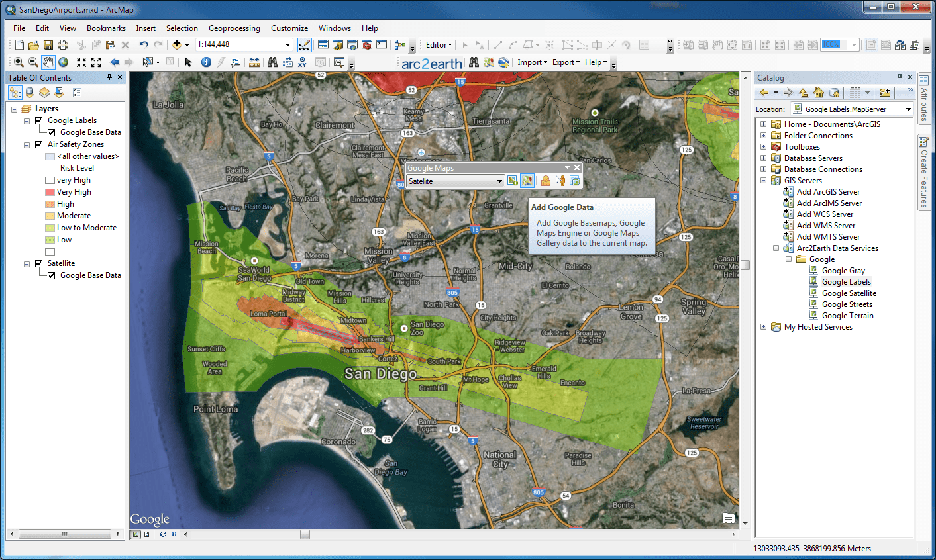Image resolution: width=936 pixels, height=560 pixels.
Task: Open the Customize menu
Action: [x=289, y=28]
